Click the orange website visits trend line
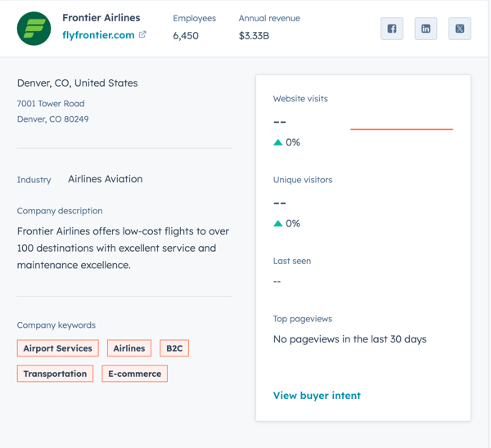Viewport: 491px width, 448px height. 402,129
